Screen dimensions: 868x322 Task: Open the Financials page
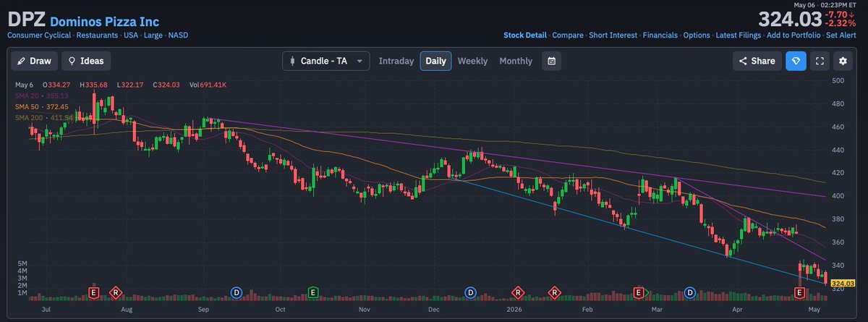tap(660, 35)
